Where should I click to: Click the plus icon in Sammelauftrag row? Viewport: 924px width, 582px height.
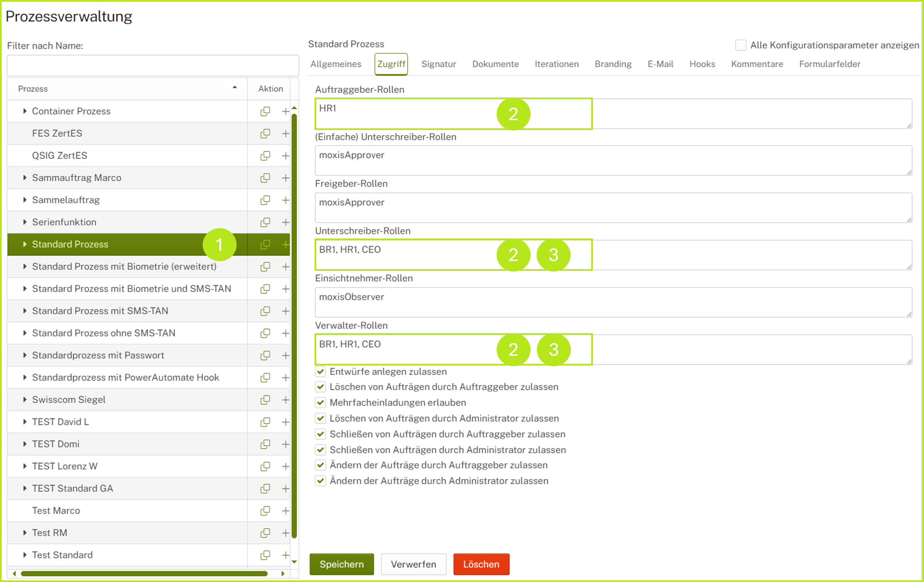tap(285, 200)
